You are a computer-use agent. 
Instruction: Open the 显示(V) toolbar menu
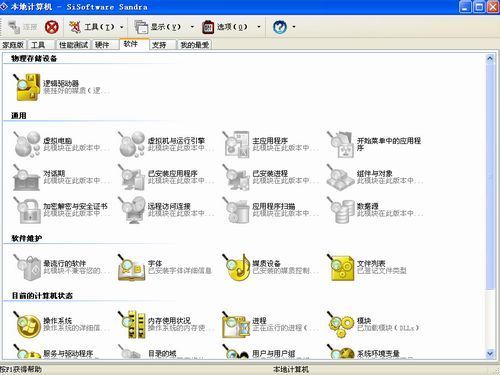click(158, 27)
